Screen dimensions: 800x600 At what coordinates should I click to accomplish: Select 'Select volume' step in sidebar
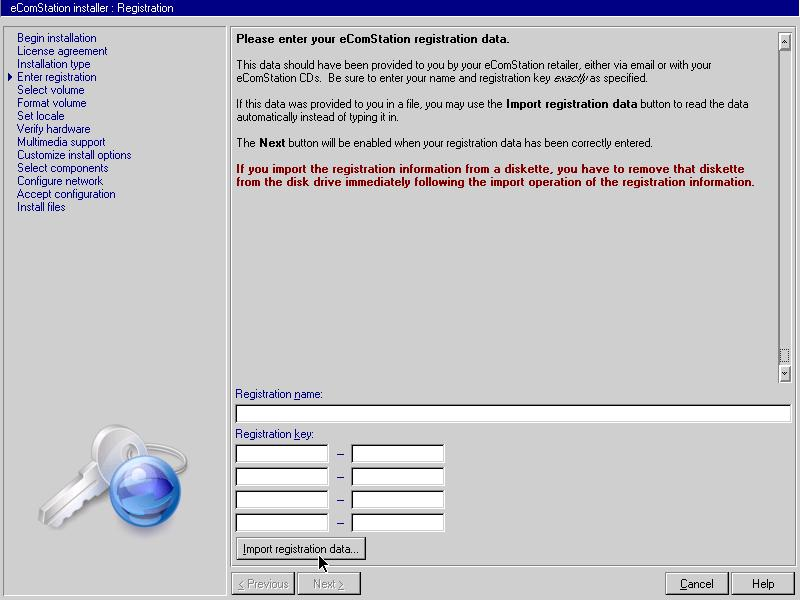tap(51, 90)
